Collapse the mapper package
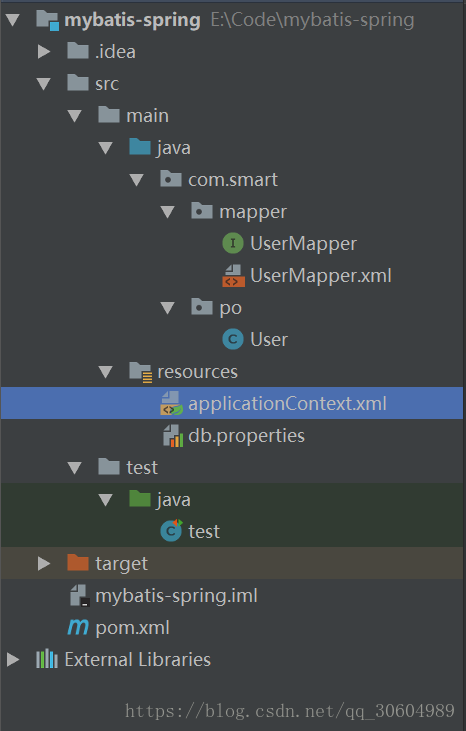Viewport: 466px width, 731px height. (167, 213)
